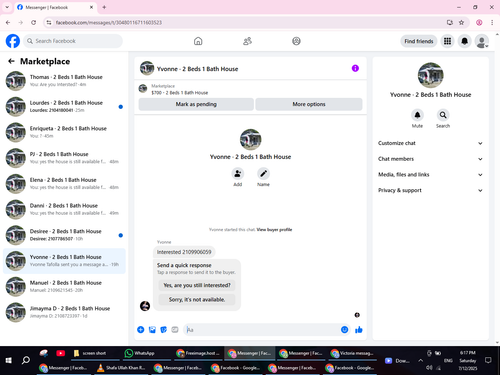Open the Menu grid icon
This screenshot has height=375, width=500.
click(447, 41)
